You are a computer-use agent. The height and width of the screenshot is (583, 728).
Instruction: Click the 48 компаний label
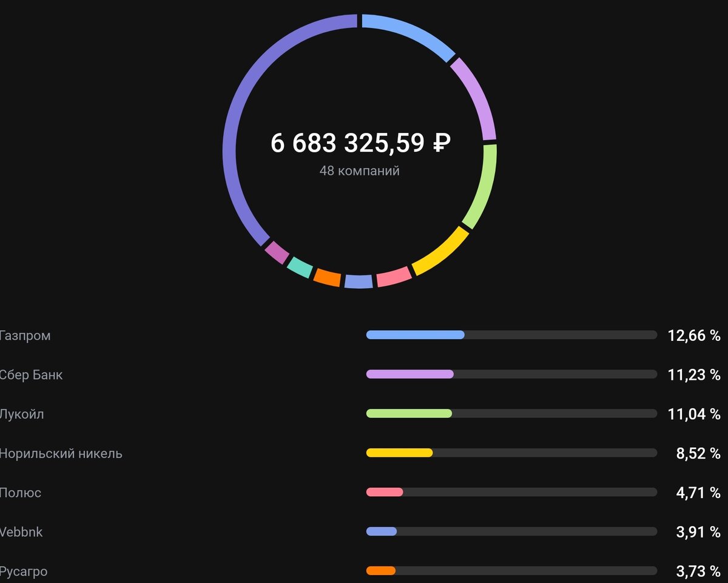(360, 171)
